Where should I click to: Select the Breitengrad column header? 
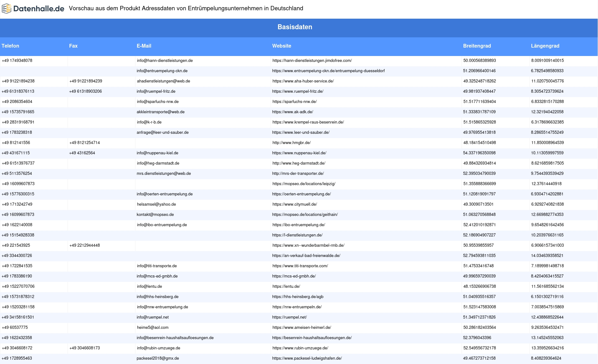pos(477,46)
